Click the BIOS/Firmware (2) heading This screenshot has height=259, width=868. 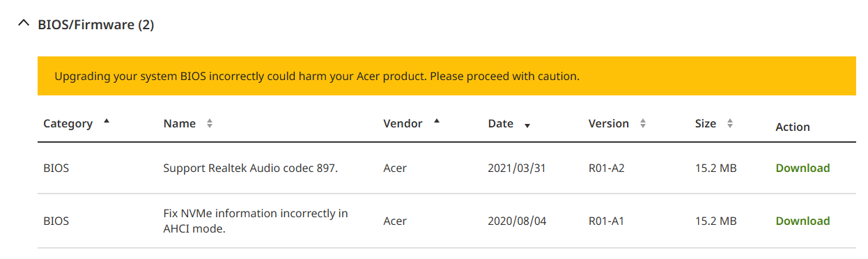95,25
